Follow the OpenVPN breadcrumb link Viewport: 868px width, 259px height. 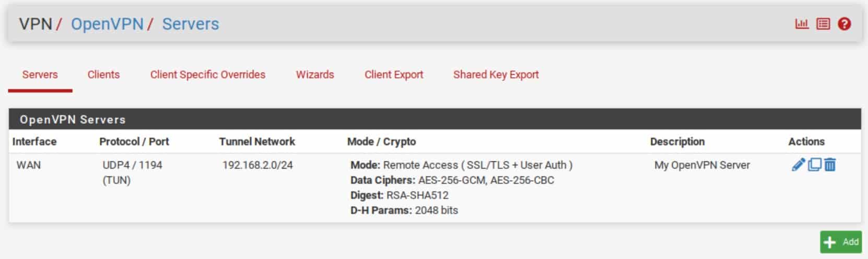pyautogui.click(x=107, y=24)
